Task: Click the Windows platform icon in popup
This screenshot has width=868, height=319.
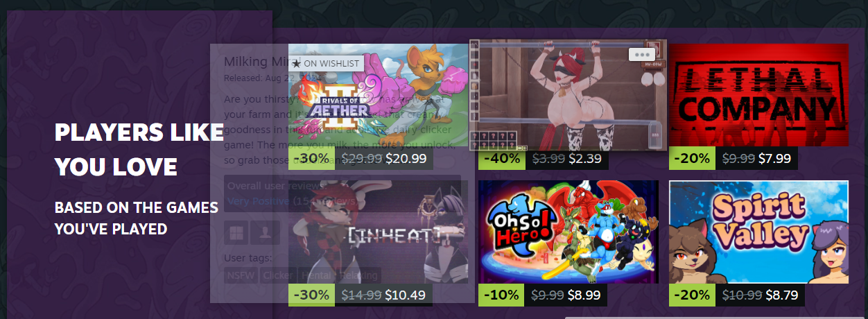Action: [237, 232]
